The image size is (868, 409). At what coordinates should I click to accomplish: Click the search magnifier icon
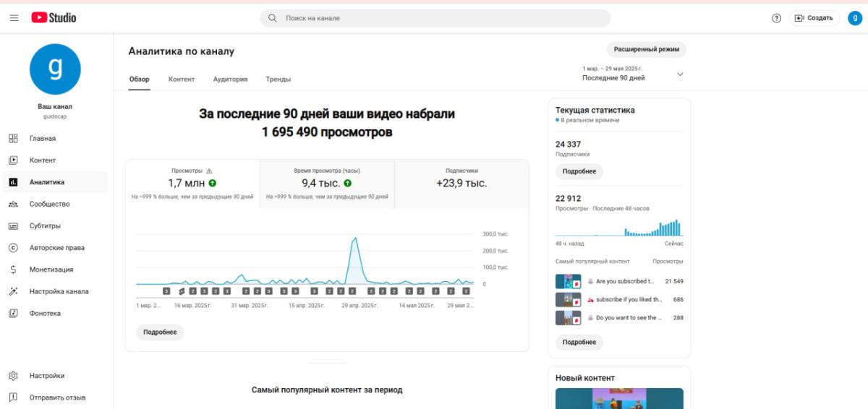coord(272,18)
